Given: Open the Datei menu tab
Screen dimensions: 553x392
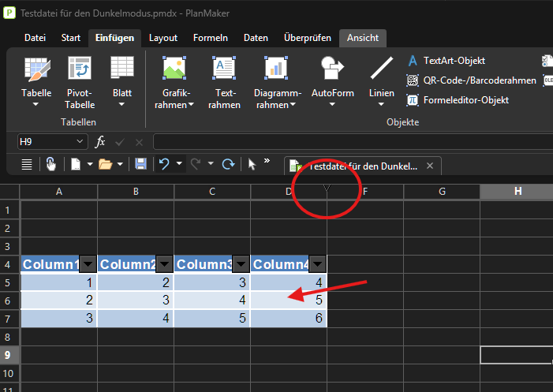Looking at the screenshot, I should click(x=35, y=38).
